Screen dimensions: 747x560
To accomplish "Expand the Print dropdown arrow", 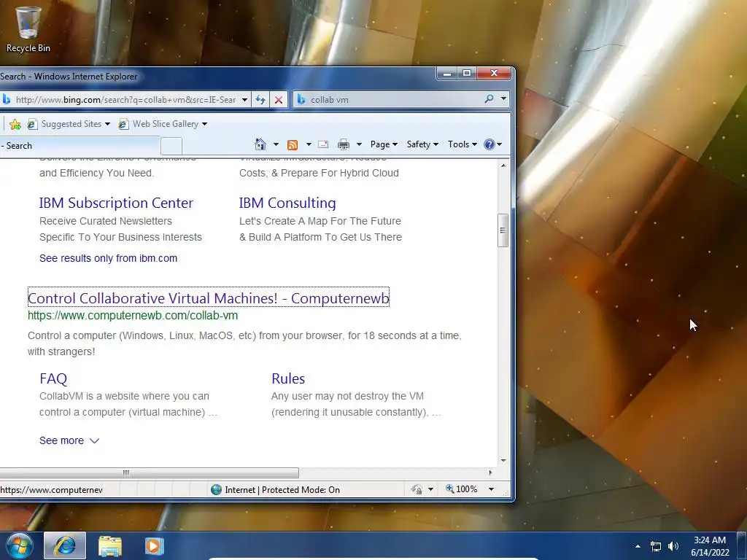I will (359, 144).
